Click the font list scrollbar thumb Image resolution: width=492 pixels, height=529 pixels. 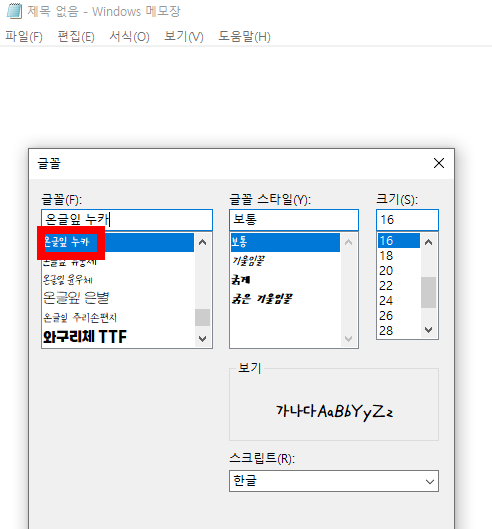[202, 317]
